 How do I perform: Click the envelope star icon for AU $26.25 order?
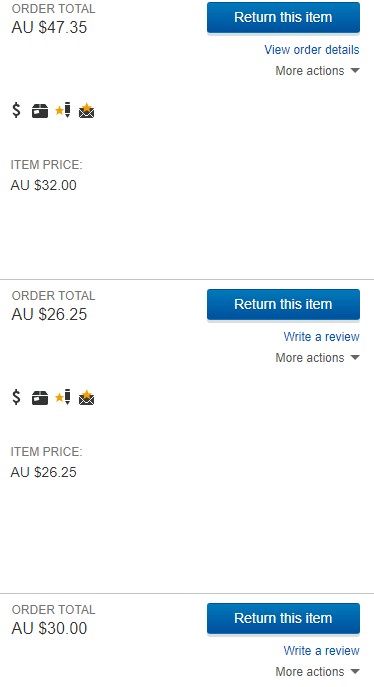86,398
